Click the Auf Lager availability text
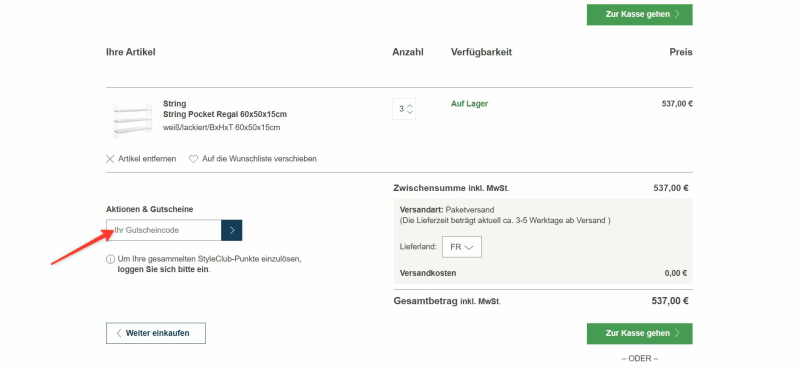Screen dimensions: 800x368 (x=469, y=104)
